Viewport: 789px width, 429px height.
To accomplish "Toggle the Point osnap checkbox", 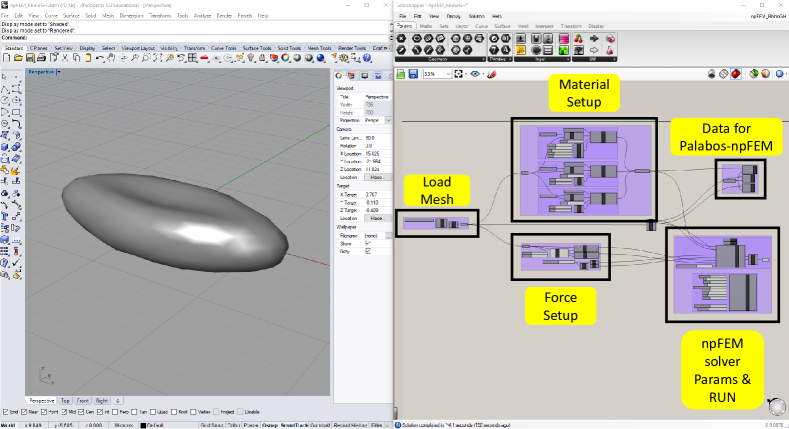I will point(44,412).
